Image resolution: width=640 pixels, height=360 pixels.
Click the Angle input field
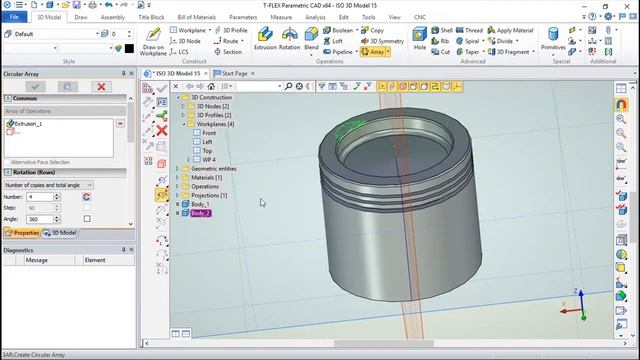point(40,219)
